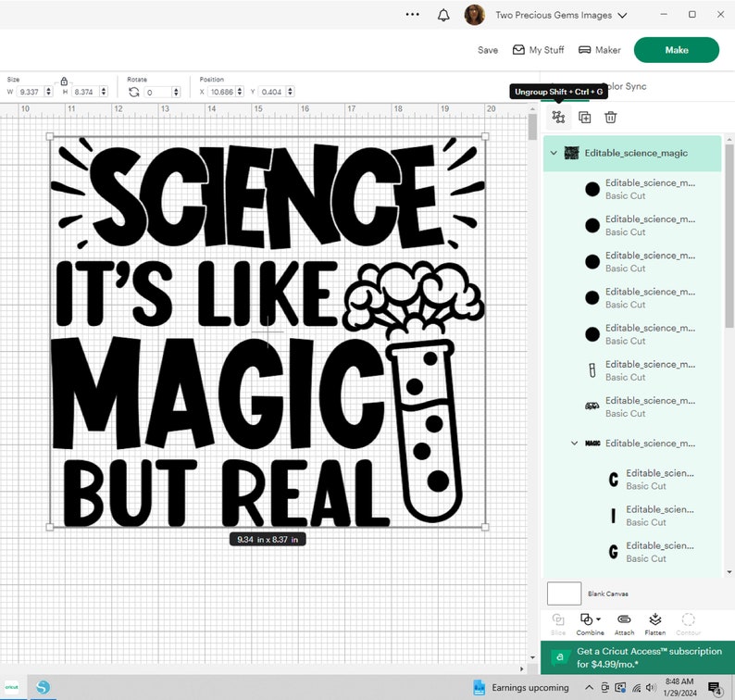Click the Y position input field

[x=272, y=92]
